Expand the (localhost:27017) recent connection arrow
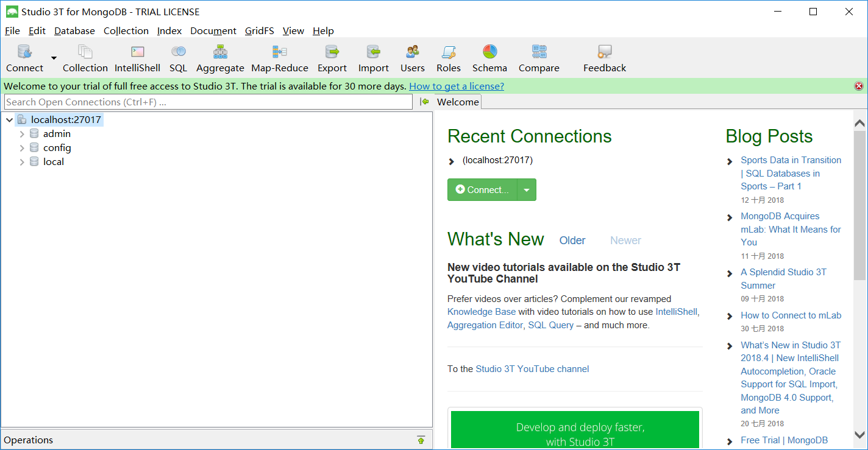 452,161
